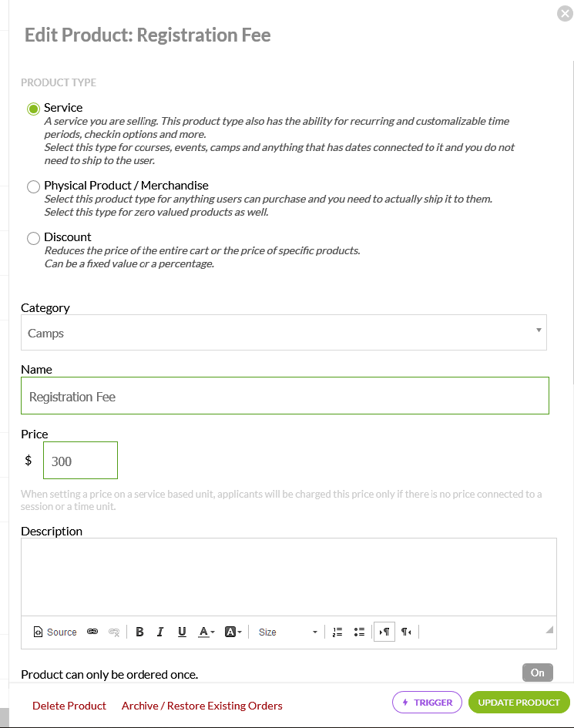Open the font Size dropdown
This screenshot has width=574, height=728.
pyautogui.click(x=287, y=632)
